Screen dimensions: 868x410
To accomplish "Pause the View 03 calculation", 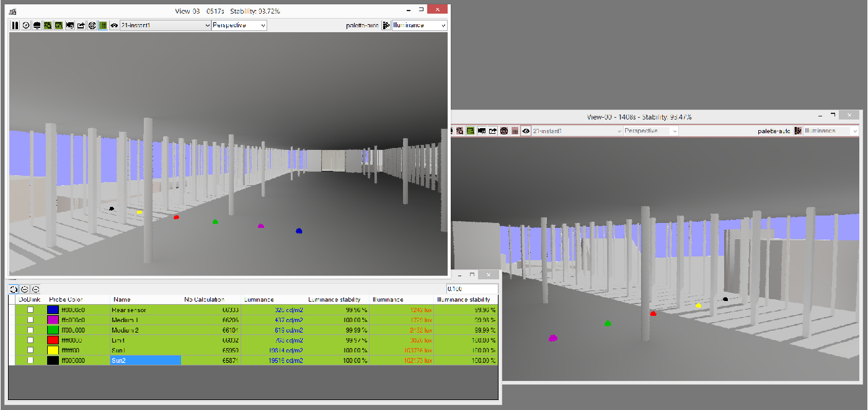I will tap(15, 25).
